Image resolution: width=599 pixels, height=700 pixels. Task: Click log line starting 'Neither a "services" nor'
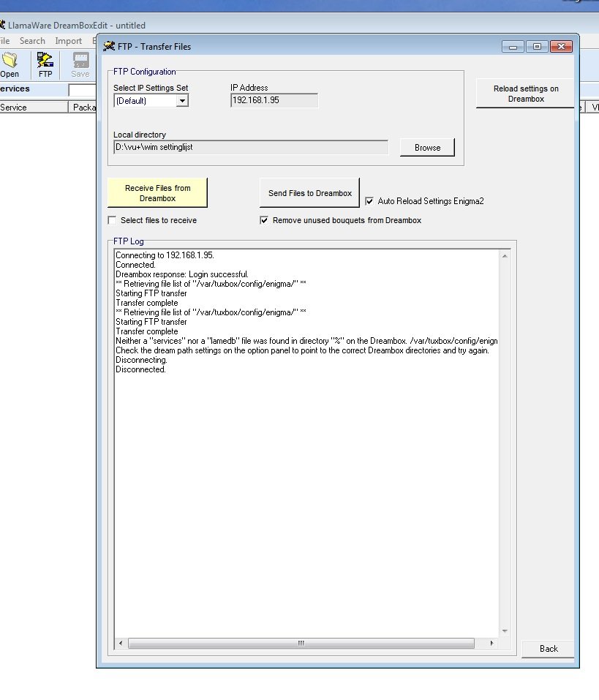306,341
